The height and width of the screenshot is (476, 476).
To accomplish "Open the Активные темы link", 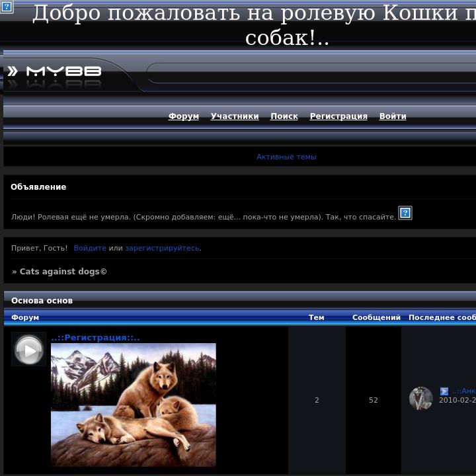I will [286, 157].
